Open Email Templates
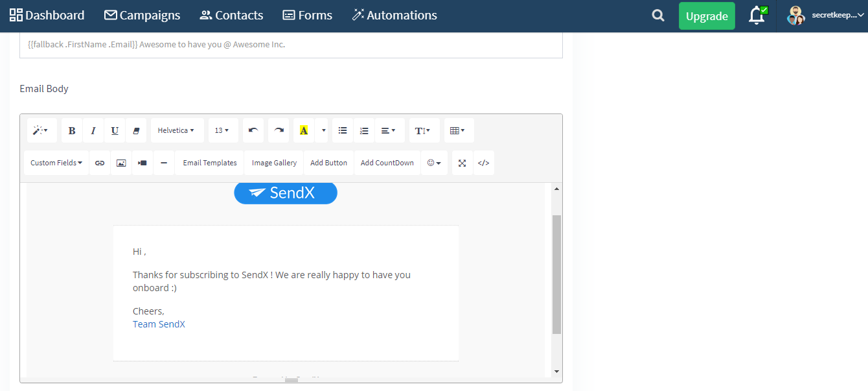This screenshot has height=391, width=868. coord(210,163)
